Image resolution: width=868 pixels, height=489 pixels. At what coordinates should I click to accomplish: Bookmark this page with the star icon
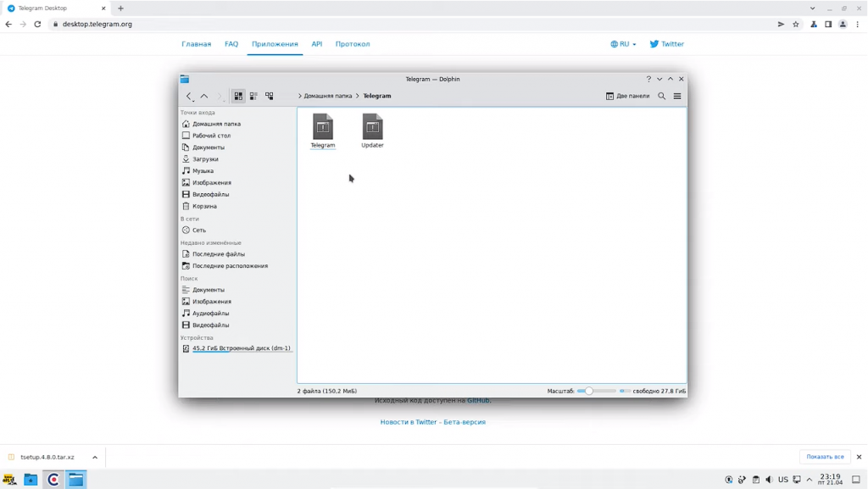coord(796,25)
